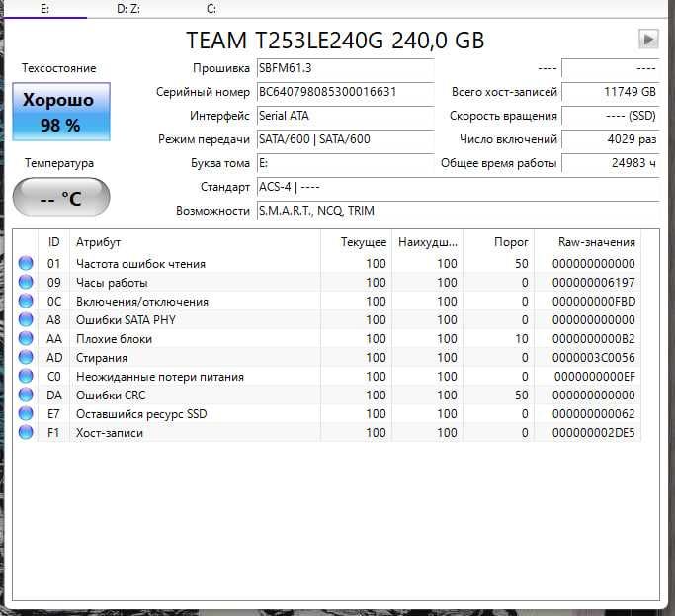Click the Температура label

(x=59, y=163)
